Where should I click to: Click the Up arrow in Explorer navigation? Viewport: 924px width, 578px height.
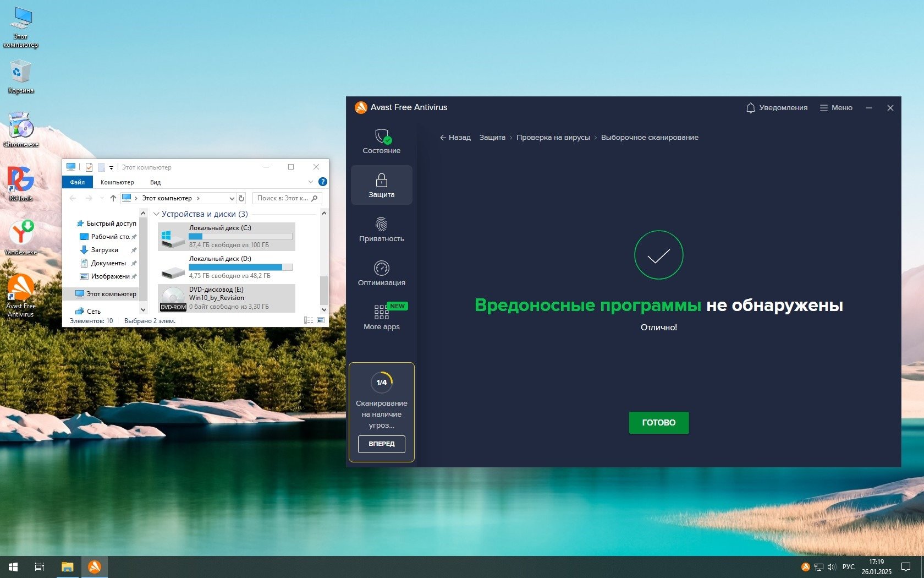[x=113, y=198]
